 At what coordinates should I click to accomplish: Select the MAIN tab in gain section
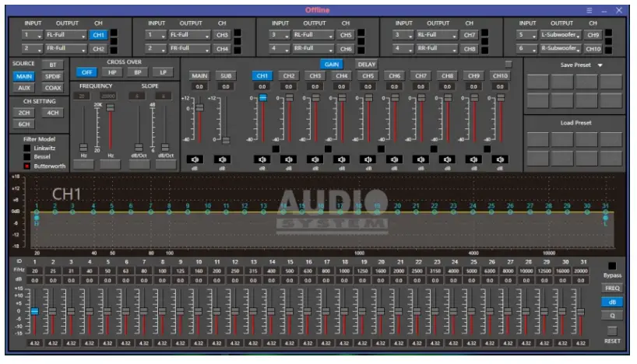coord(199,76)
